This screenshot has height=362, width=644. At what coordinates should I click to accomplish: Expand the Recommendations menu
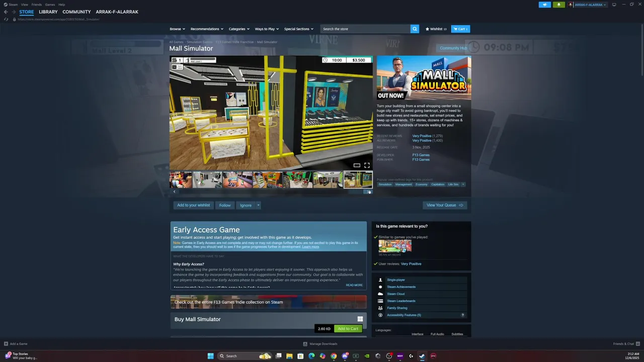[x=206, y=29]
